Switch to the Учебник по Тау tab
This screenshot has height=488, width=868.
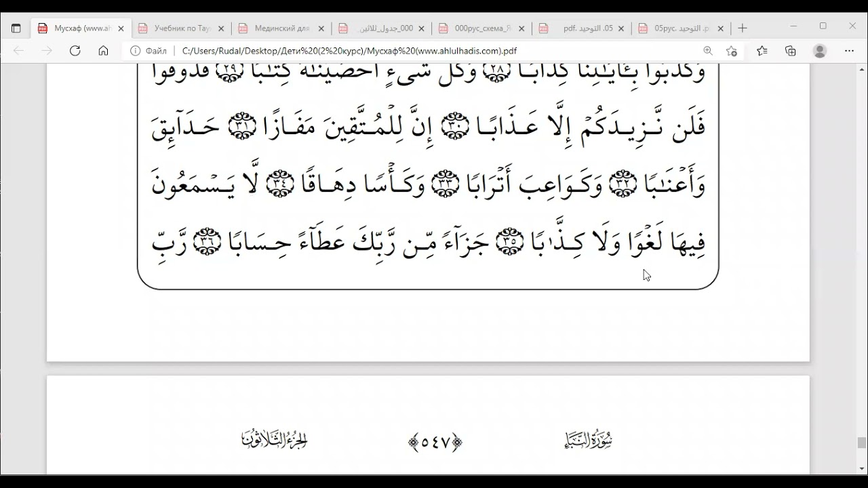click(x=182, y=28)
